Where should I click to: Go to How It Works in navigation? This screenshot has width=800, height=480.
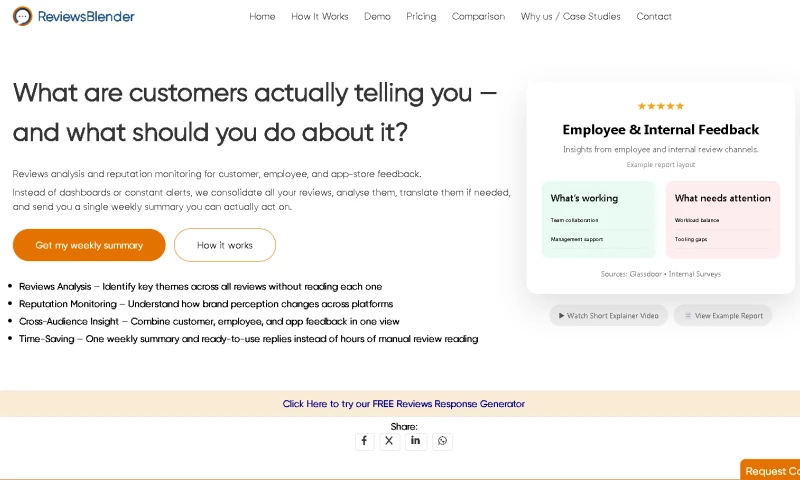(x=320, y=17)
